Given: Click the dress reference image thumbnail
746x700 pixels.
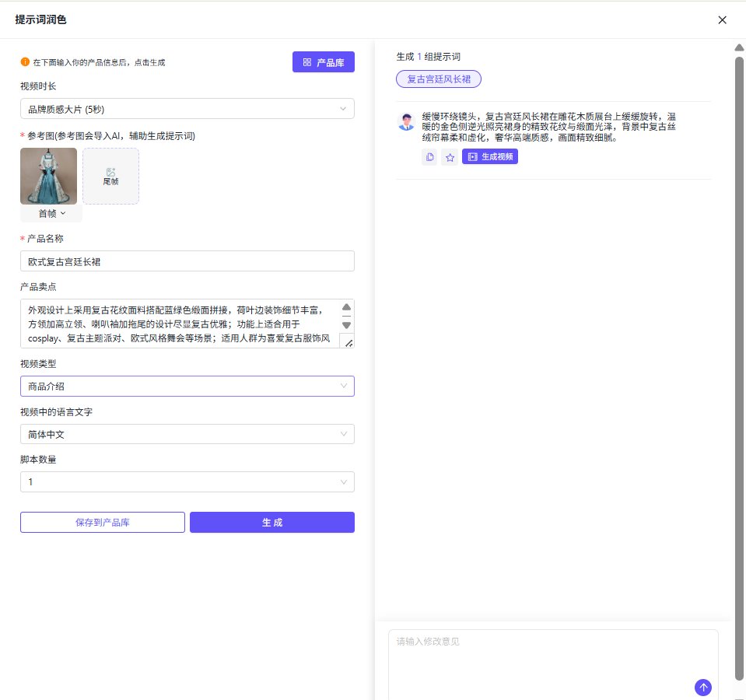Looking at the screenshot, I should pos(48,176).
